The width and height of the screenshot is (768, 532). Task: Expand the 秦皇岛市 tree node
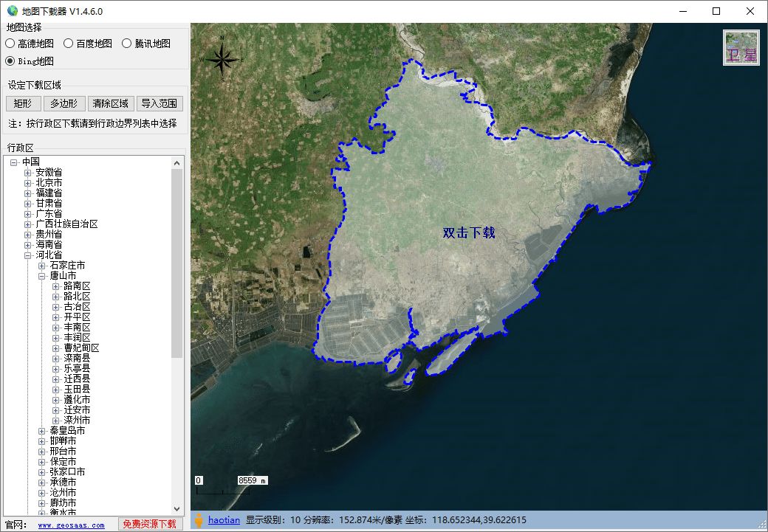coord(41,431)
